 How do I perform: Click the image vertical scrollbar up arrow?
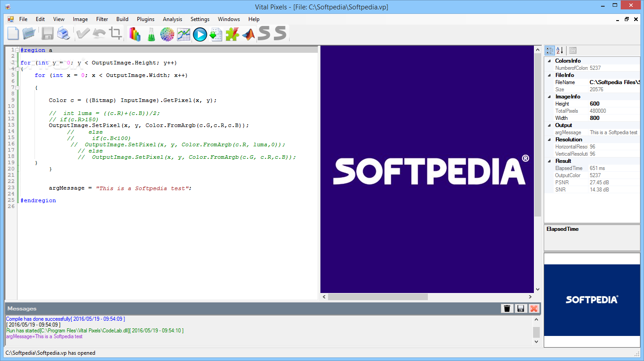pyautogui.click(x=538, y=50)
